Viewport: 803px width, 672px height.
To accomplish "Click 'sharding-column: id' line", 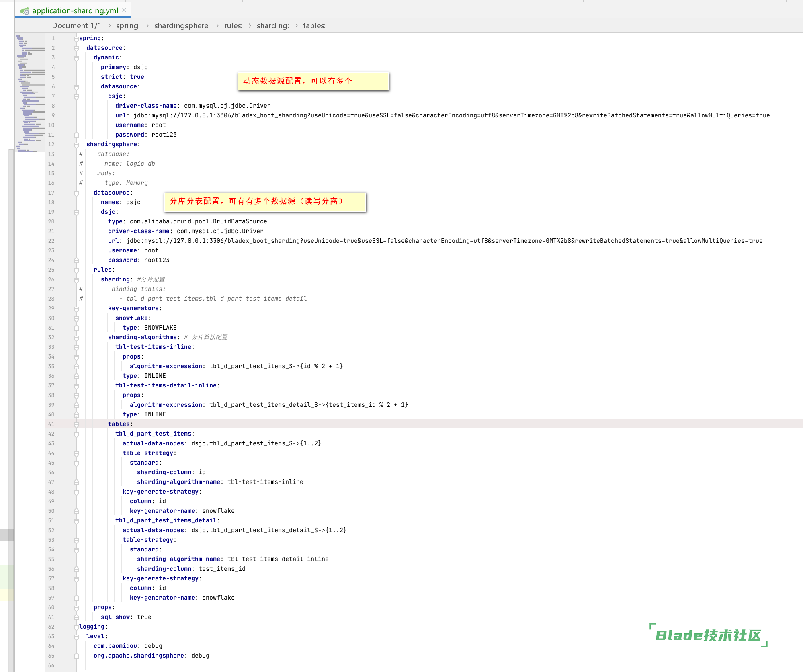I will coord(171,472).
